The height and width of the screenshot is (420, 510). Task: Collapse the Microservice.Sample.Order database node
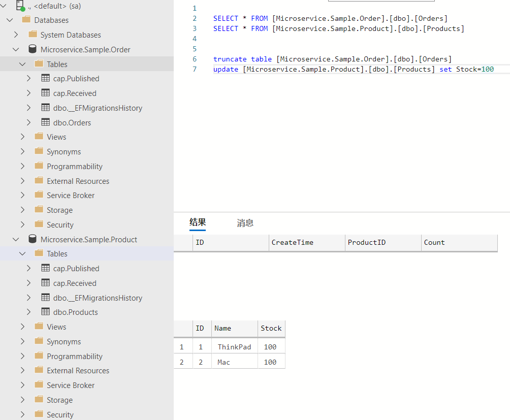tap(16, 49)
